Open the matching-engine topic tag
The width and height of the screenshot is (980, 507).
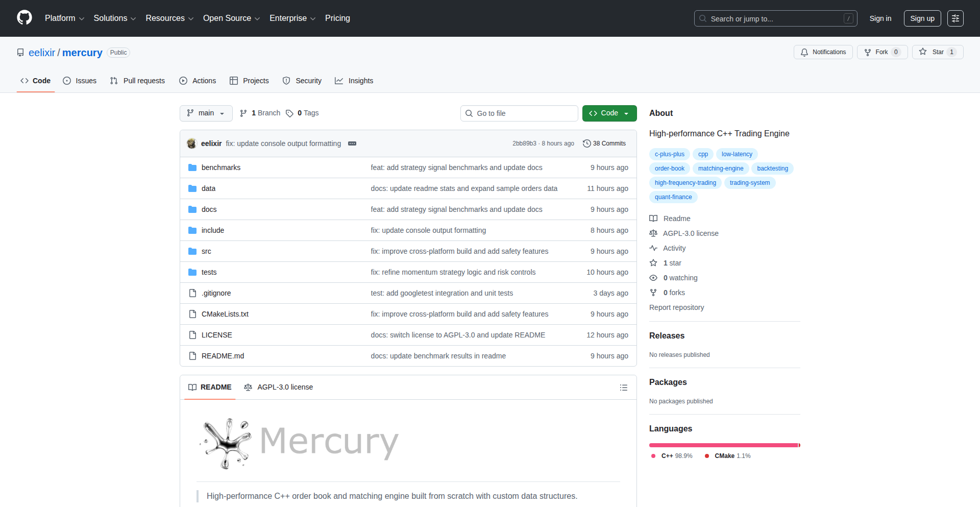tap(721, 168)
